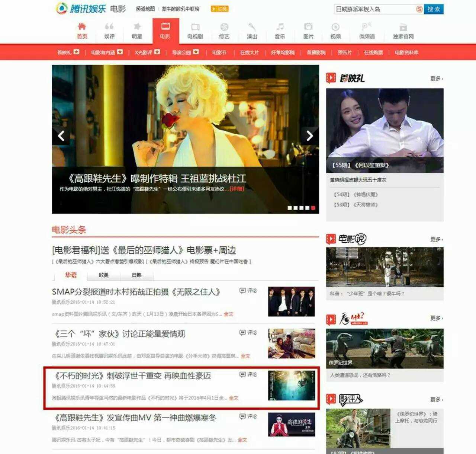Open the red [详细] link on carousel

237,189
